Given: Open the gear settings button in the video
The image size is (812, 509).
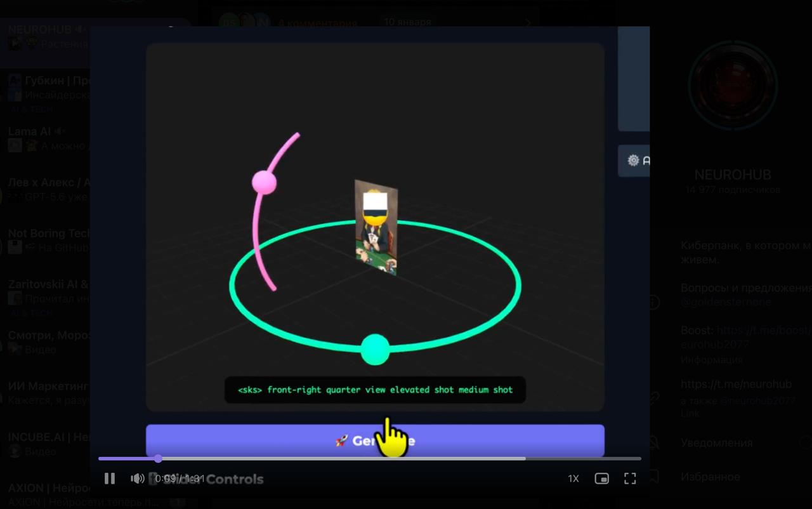Looking at the screenshot, I should [634, 161].
